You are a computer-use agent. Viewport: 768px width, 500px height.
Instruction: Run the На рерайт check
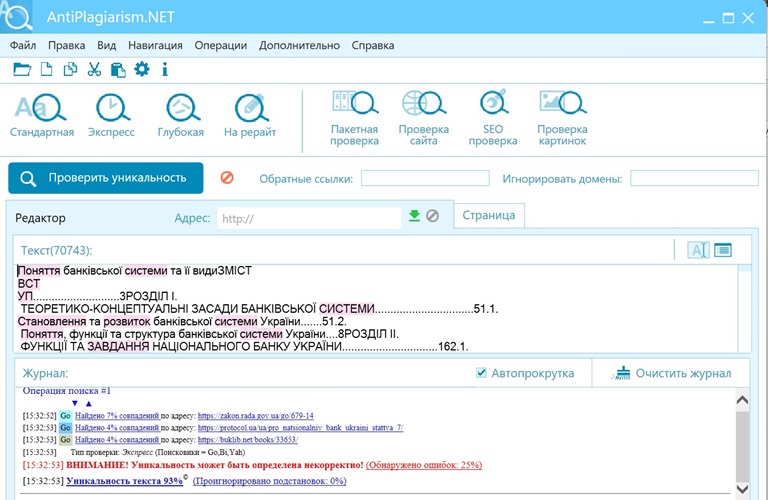(250, 116)
